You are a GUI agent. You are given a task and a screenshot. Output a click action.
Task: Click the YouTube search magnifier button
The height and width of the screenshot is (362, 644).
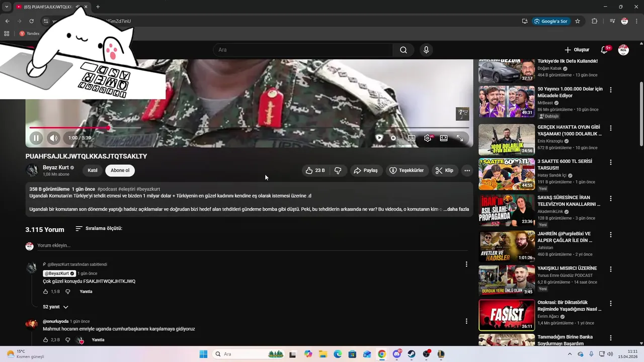pos(404,50)
